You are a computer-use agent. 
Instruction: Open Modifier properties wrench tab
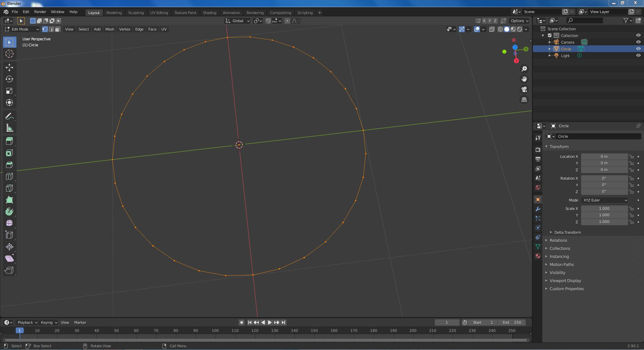pos(538,209)
